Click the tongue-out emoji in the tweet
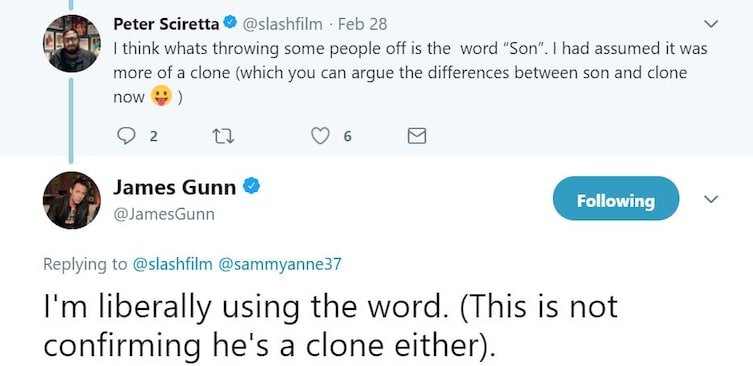 [x=161, y=97]
